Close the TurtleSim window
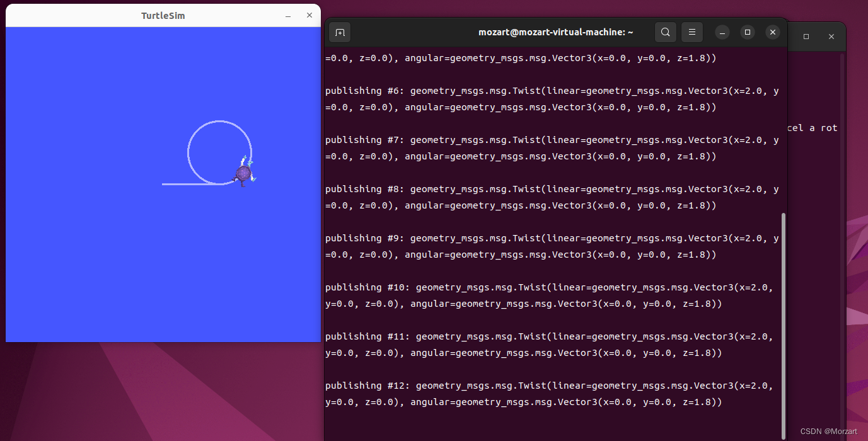 pyautogui.click(x=309, y=15)
